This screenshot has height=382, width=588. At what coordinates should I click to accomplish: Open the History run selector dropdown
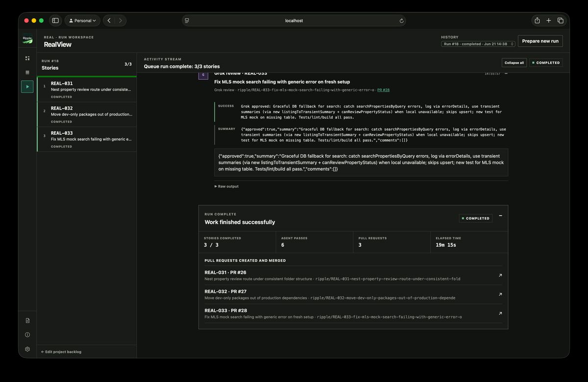pos(478,44)
